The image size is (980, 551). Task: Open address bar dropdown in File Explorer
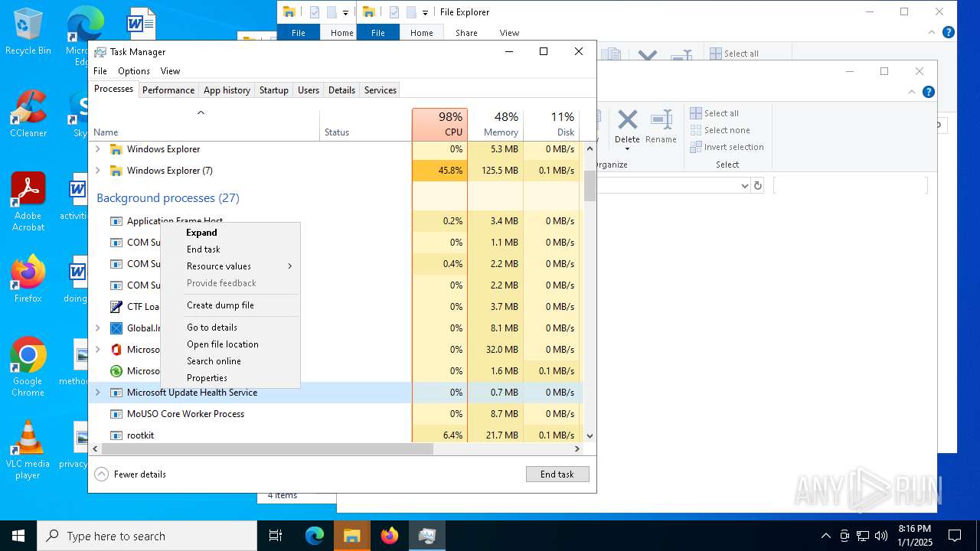tap(744, 186)
